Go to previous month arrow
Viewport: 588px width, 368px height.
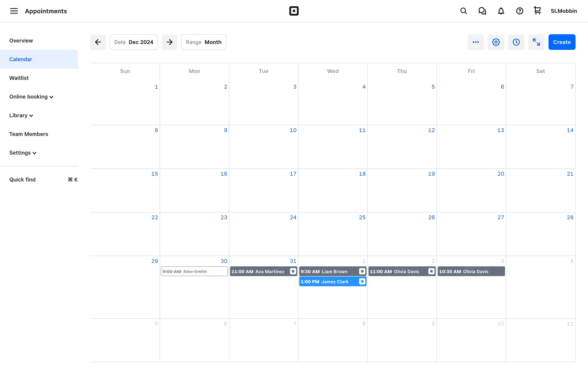pyautogui.click(x=98, y=42)
